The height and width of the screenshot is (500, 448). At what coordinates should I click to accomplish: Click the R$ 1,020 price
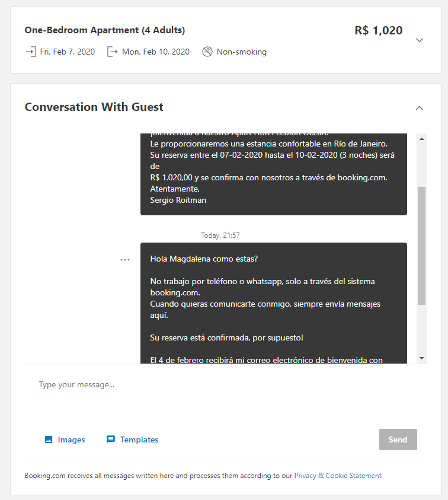pyautogui.click(x=379, y=31)
